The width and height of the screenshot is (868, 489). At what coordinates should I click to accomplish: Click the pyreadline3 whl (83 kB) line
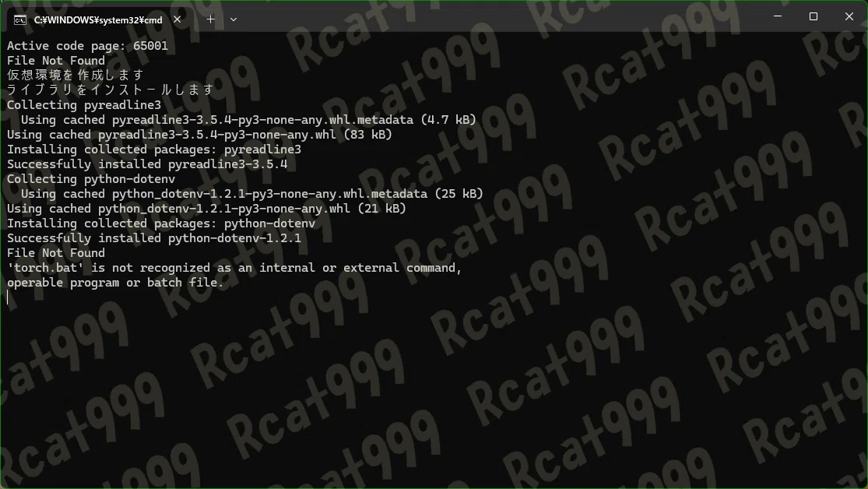point(199,135)
